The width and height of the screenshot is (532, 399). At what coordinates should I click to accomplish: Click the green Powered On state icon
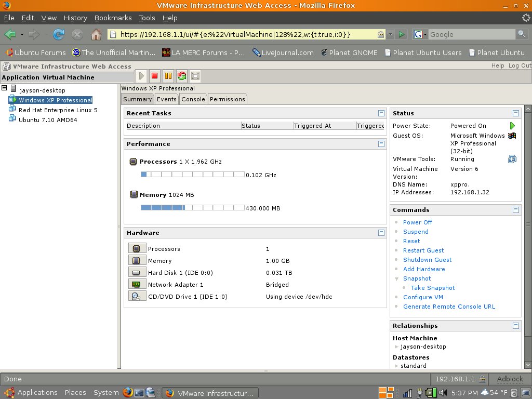[512, 126]
